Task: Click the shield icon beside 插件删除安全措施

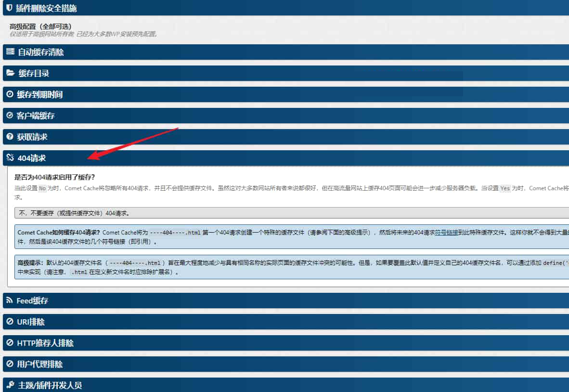Action: pos(10,8)
